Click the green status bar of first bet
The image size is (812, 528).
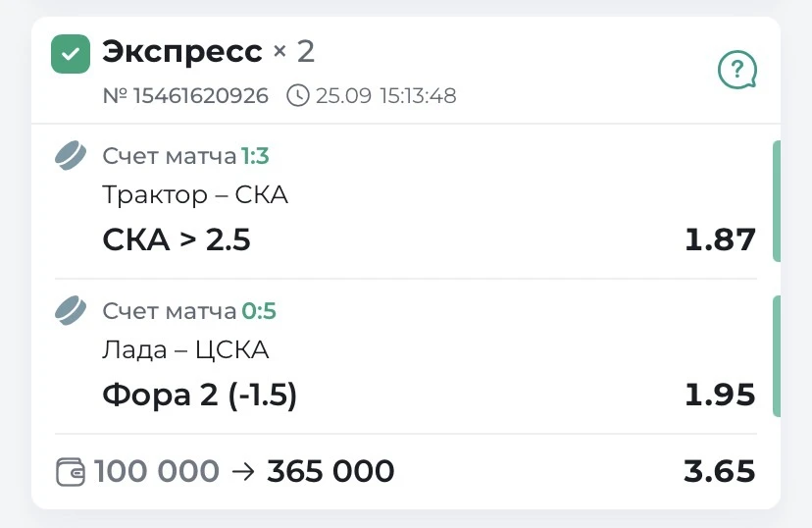pyautogui.click(x=777, y=201)
